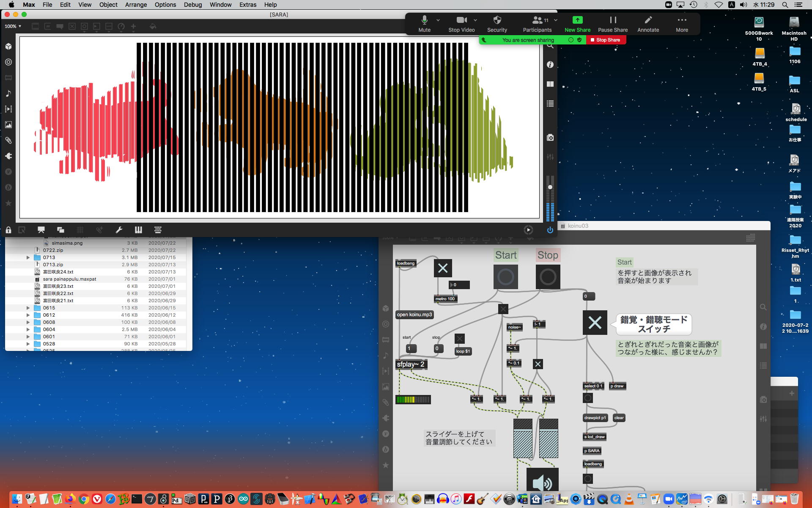Open the Arrange menu
The height and width of the screenshot is (508, 812).
point(136,5)
